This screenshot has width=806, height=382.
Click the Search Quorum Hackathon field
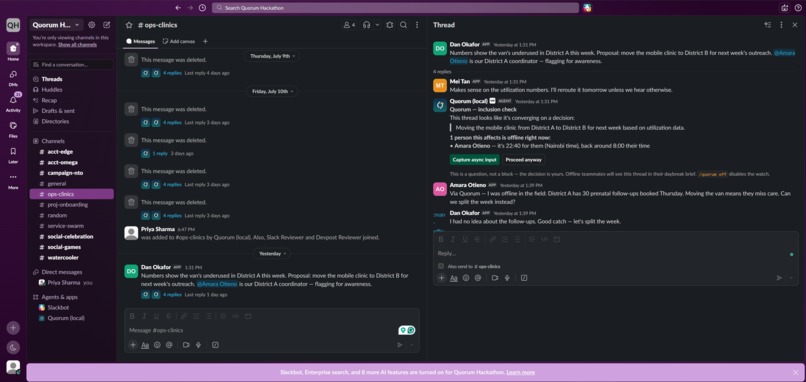tap(395, 8)
